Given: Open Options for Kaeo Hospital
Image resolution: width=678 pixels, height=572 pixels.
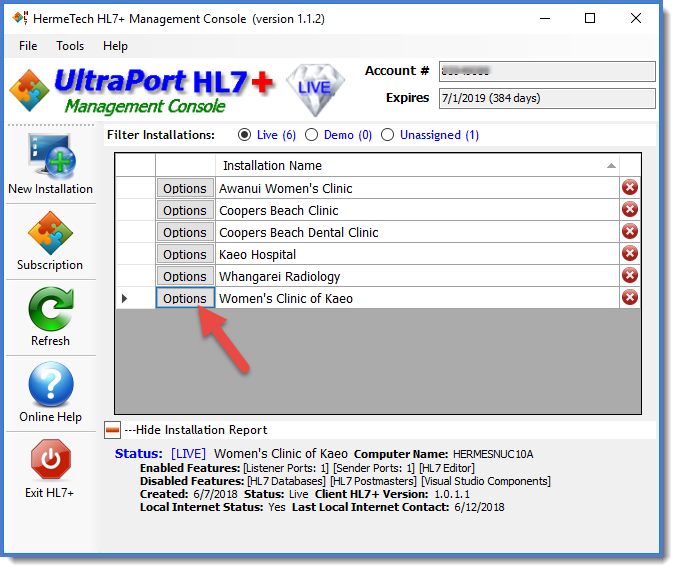Looking at the screenshot, I should [x=185, y=255].
